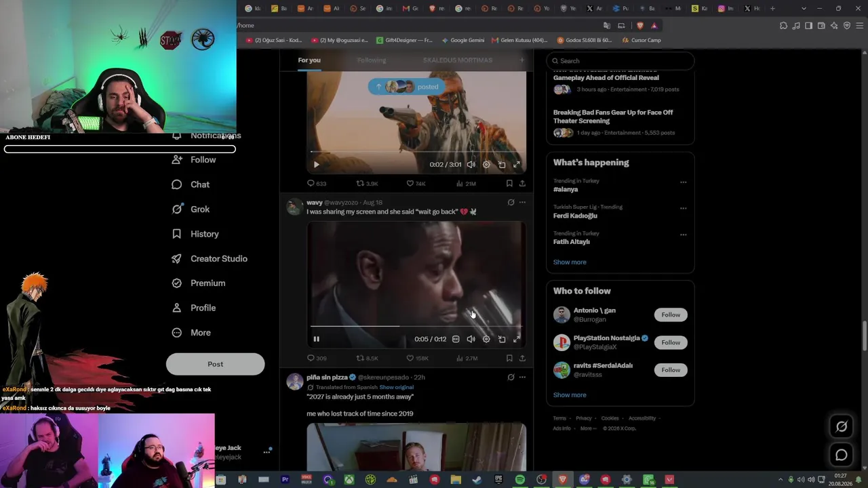Pause the wavy post video
Viewport: 868px width, 488px height.
[316, 339]
